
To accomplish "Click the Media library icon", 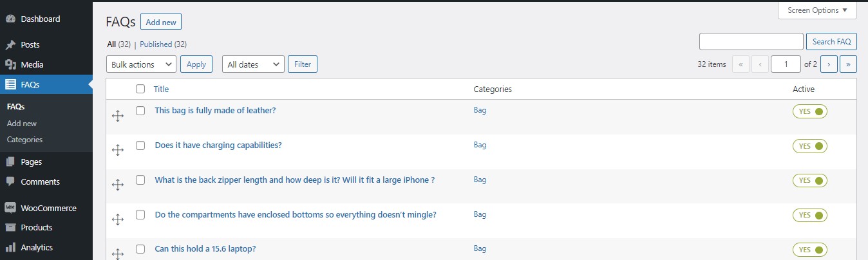I will point(10,64).
